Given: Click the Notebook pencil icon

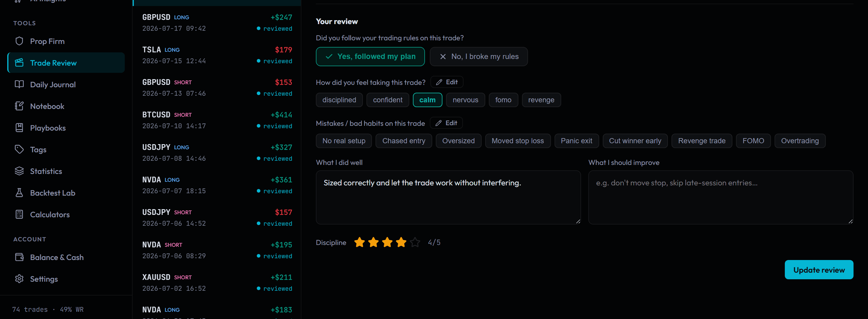Looking at the screenshot, I should (19, 106).
